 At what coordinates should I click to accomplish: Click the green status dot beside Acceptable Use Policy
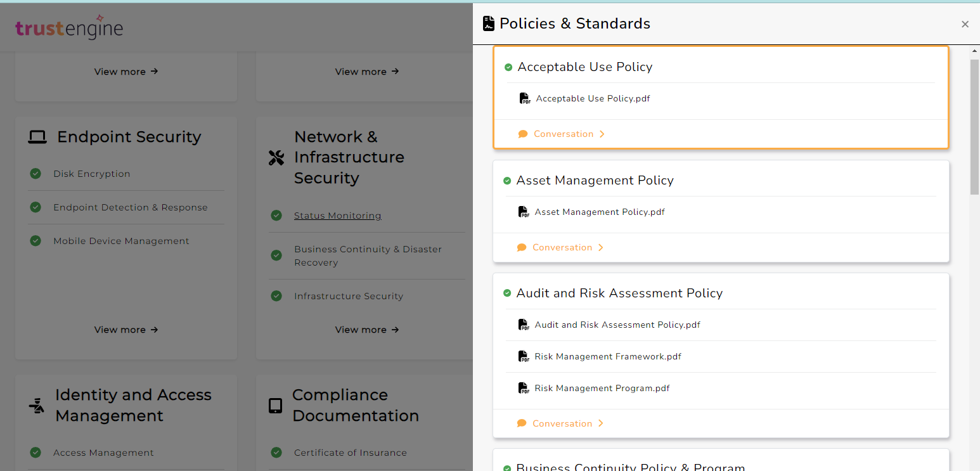pos(508,67)
